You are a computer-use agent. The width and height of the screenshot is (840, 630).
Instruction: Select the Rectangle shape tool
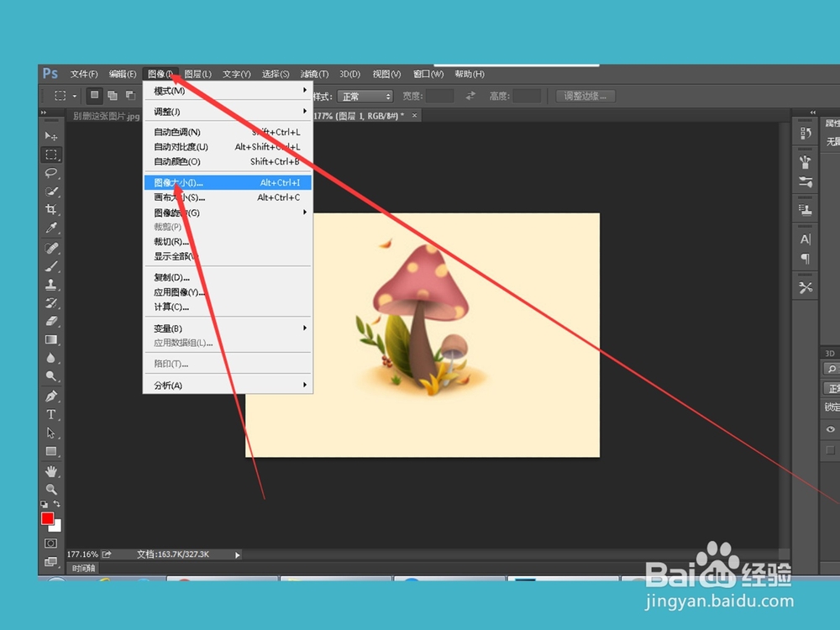(x=51, y=451)
